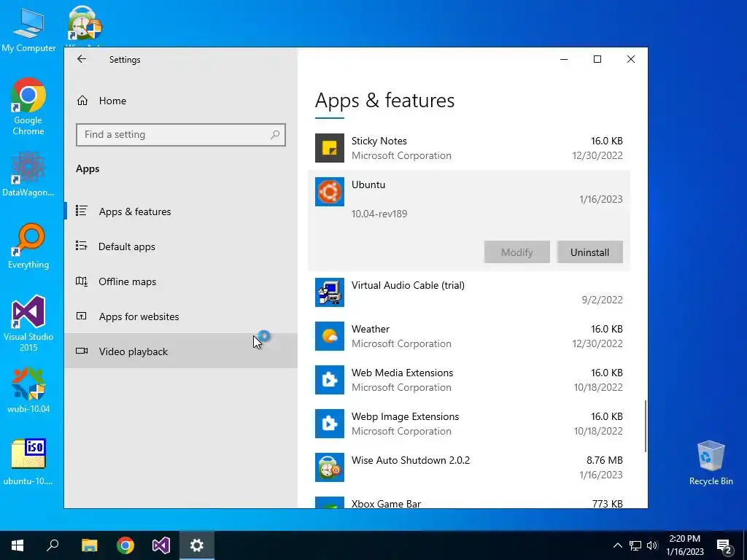Screen dimensions: 747x560
Task: Click the Home house icon
Action: 82,100
